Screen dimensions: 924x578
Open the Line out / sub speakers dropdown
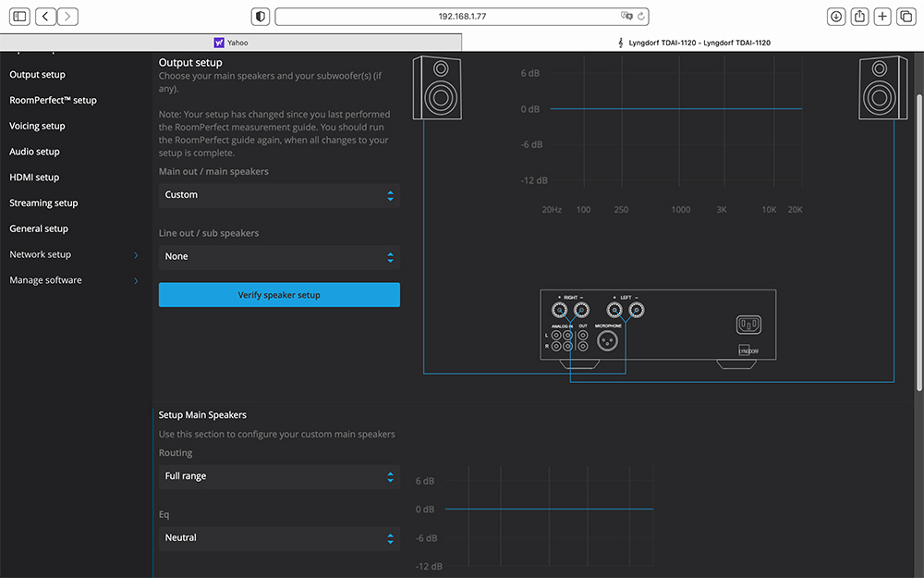coord(279,257)
